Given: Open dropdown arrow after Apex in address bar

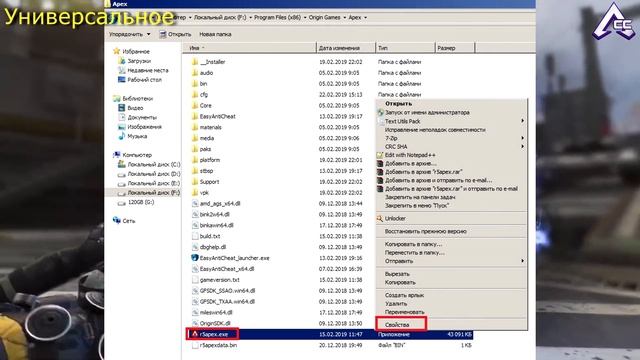Looking at the screenshot, I should tap(365, 18).
